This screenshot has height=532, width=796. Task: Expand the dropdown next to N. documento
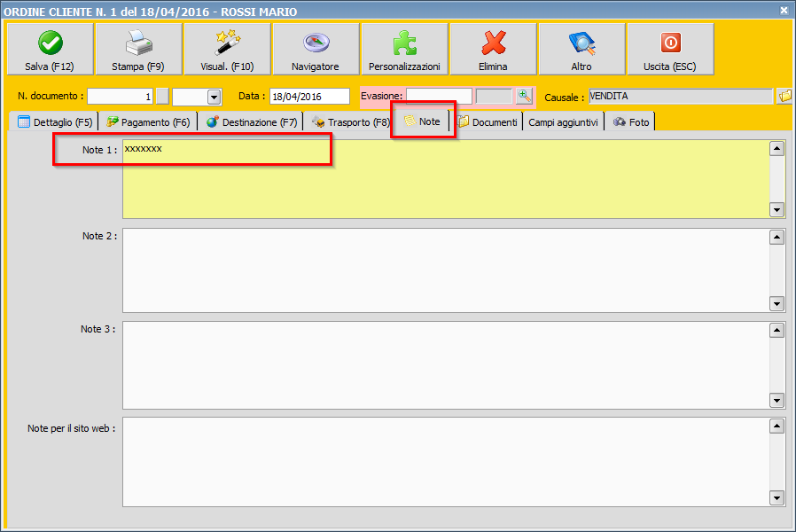click(x=214, y=97)
